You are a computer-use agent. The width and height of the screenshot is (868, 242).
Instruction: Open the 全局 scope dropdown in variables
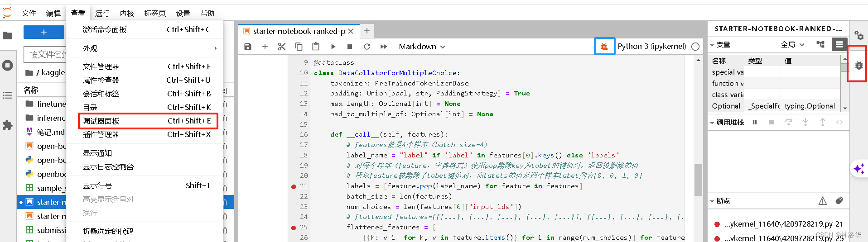pyautogui.click(x=792, y=44)
